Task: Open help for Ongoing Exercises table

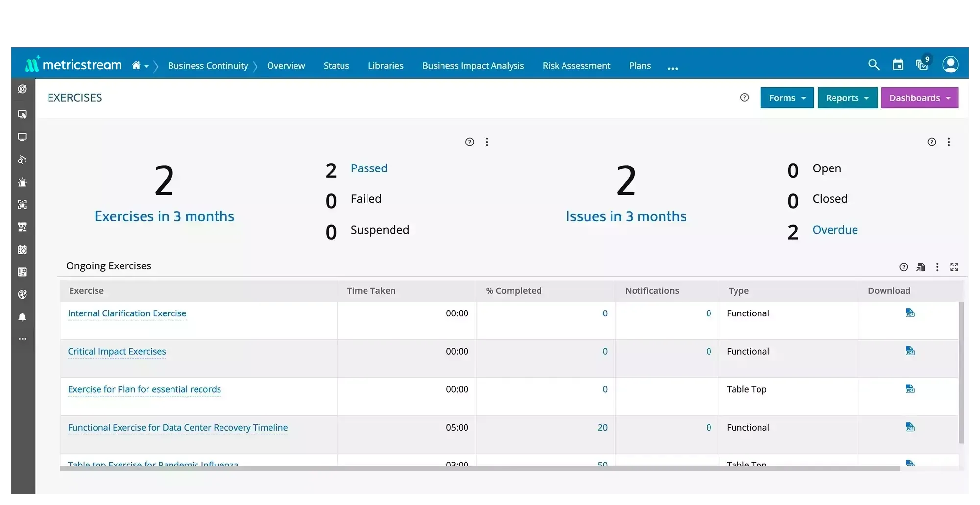Action: point(904,267)
